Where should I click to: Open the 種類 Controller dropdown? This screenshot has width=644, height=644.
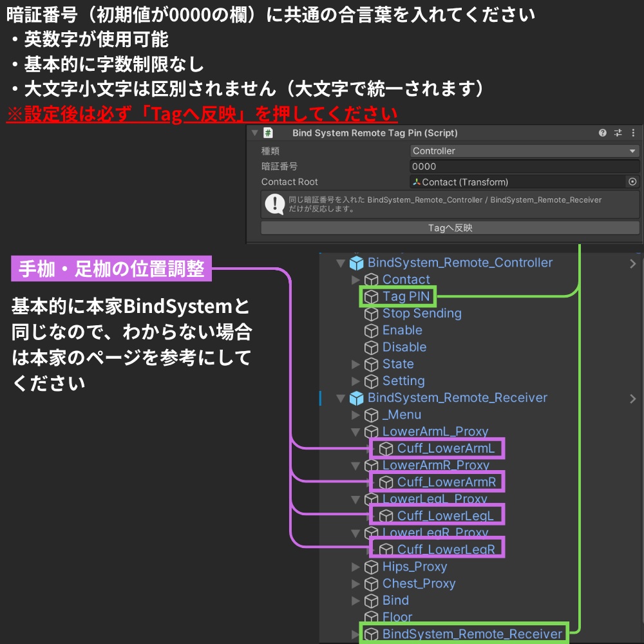tap(524, 151)
